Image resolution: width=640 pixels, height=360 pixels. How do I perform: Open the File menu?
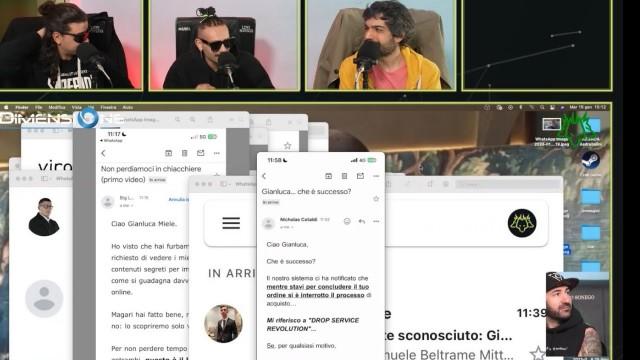pyautogui.click(x=38, y=107)
